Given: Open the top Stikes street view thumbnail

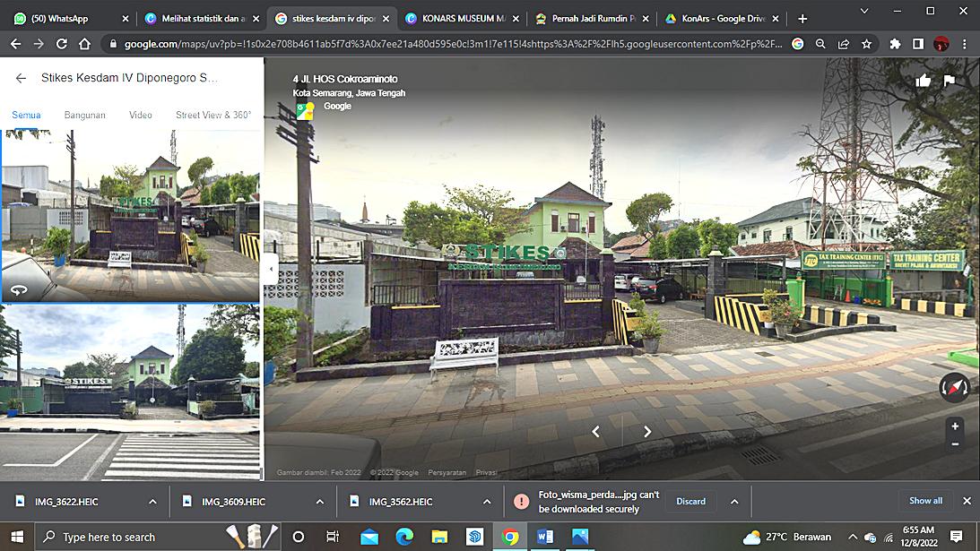Looking at the screenshot, I should (130, 216).
